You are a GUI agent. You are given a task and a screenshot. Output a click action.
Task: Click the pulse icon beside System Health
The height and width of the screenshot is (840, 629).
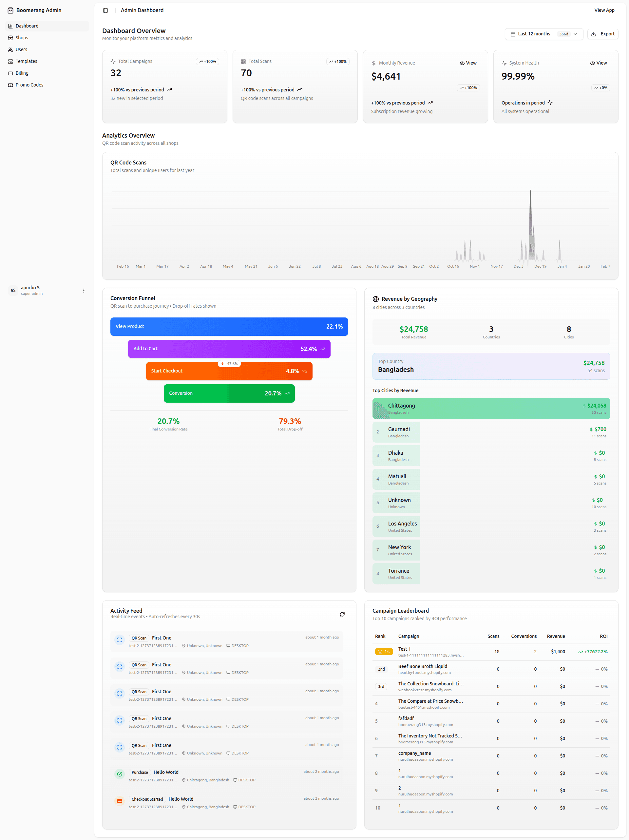point(504,63)
